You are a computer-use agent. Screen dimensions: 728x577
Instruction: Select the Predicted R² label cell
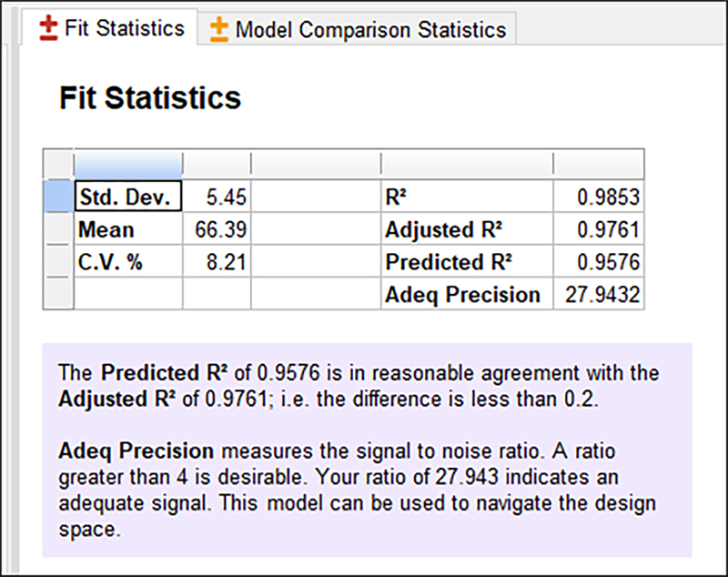tap(467, 262)
